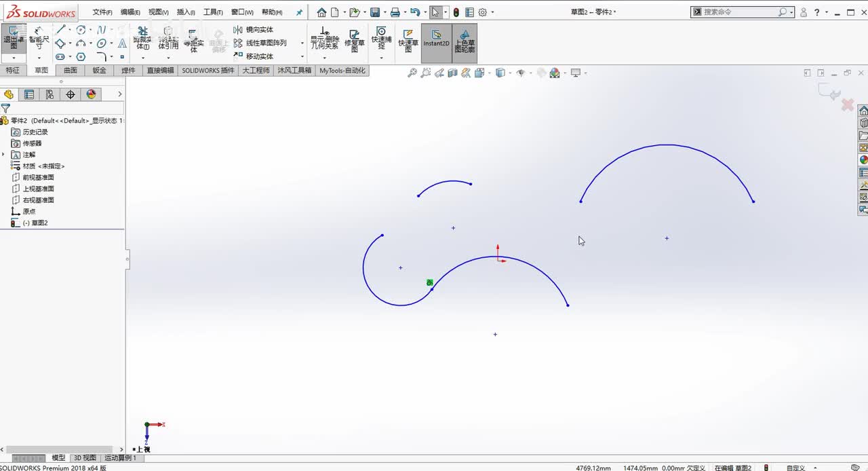This screenshot has height=471, width=868.
Task: Open the dropdown under Quick Snaps
Action: (382, 58)
